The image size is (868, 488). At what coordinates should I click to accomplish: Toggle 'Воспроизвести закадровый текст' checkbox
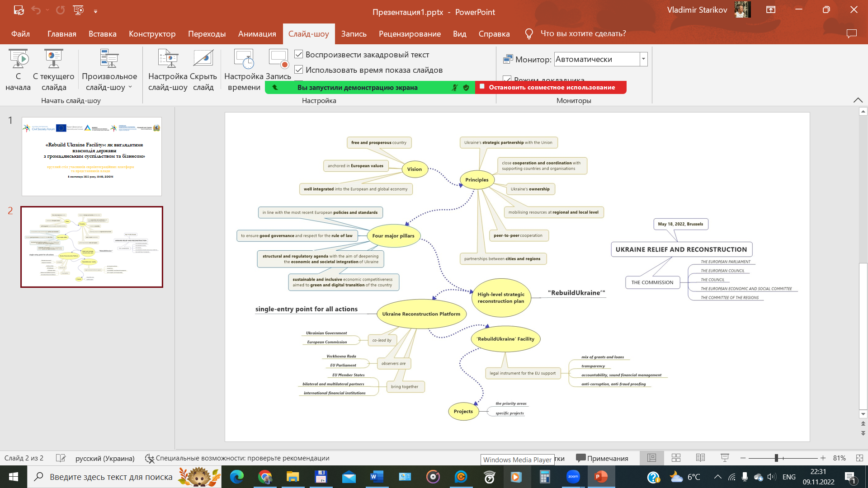298,54
